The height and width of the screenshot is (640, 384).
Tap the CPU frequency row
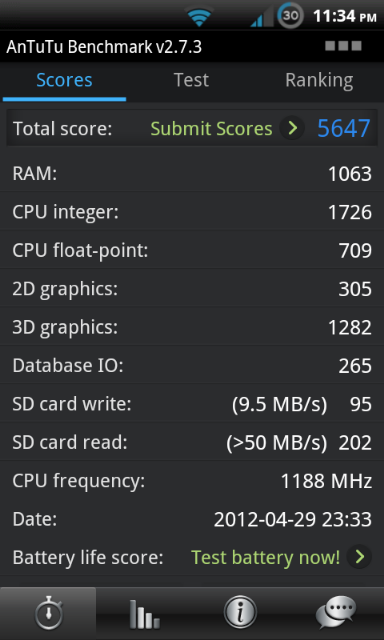192,481
